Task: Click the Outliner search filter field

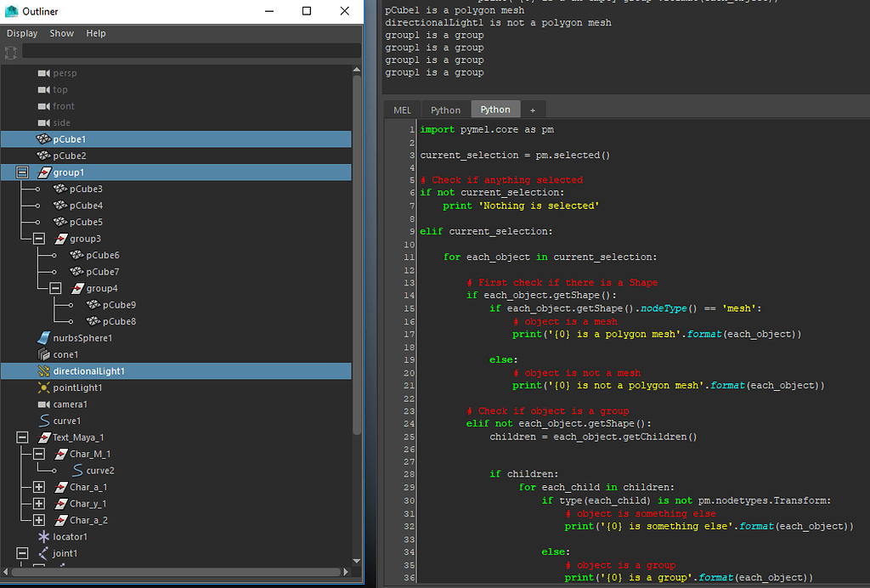Action: (187, 52)
